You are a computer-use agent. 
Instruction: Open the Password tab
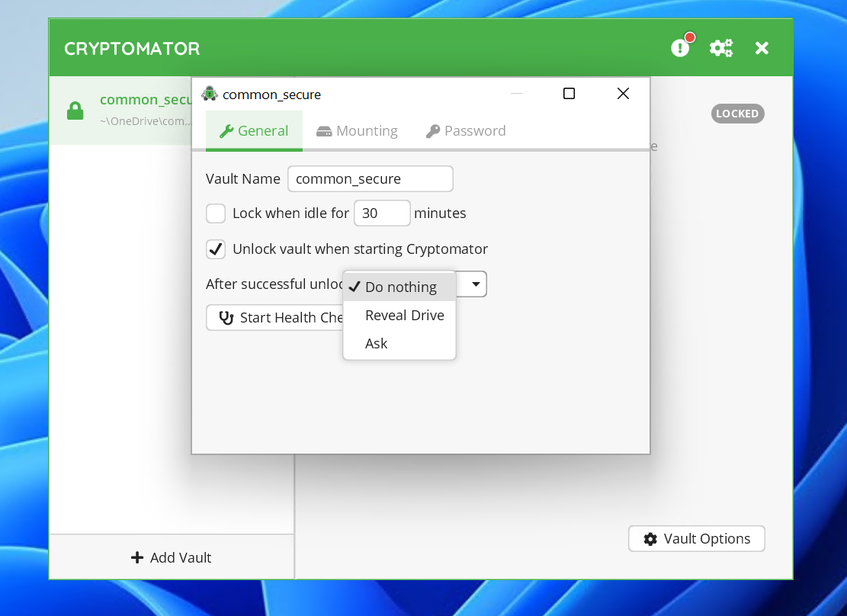[x=466, y=130]
